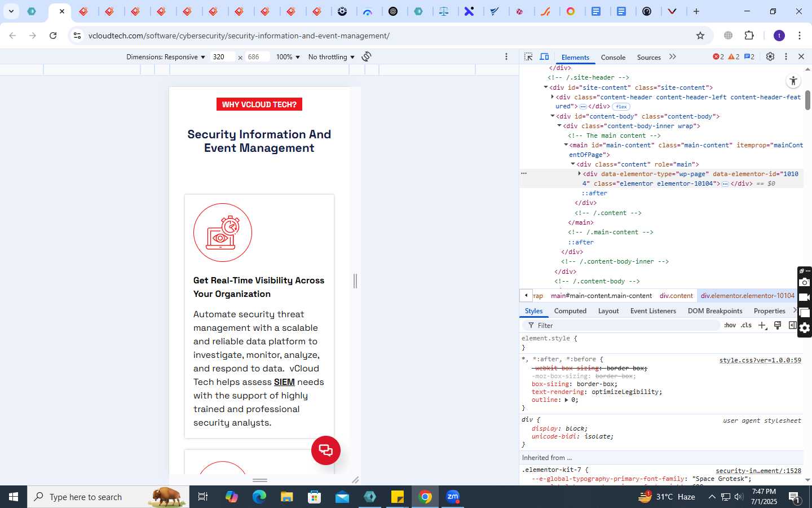Expand the content-header div node
This screenshot has width=812, height=508.
[x=553, y=97]
